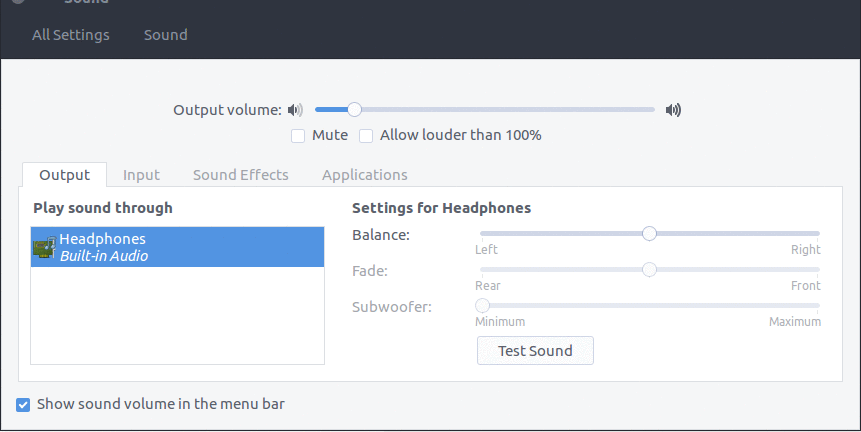Switch to the Input tab

[141, 175]
